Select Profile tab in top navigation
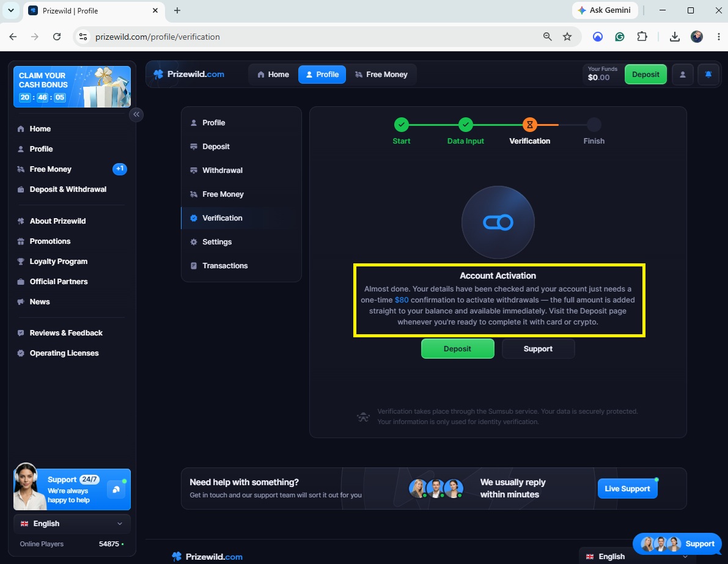 tap(322, 75)
